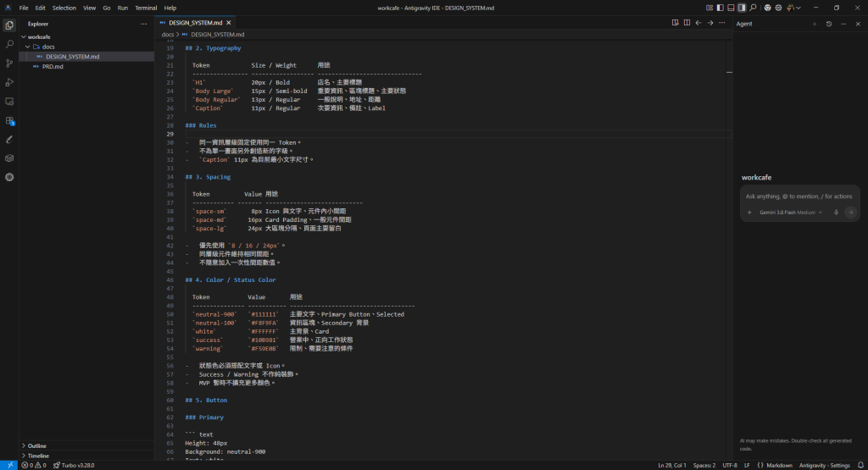Open the Run menu
The width and height of the screenshot is (868, 470).
click(x=123, y=8)
